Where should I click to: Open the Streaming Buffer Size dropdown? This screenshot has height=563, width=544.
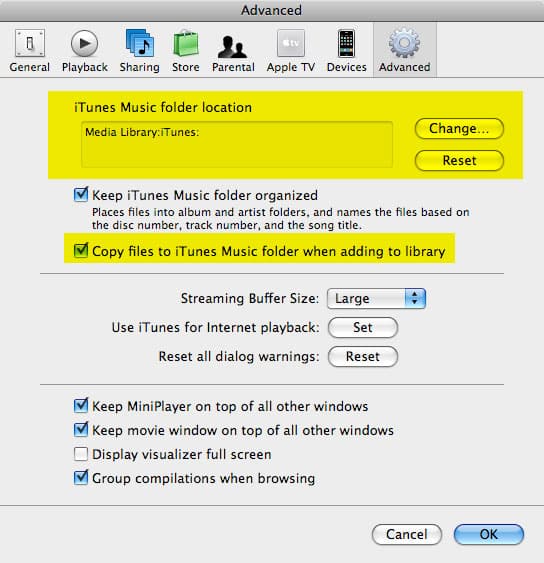376,298
